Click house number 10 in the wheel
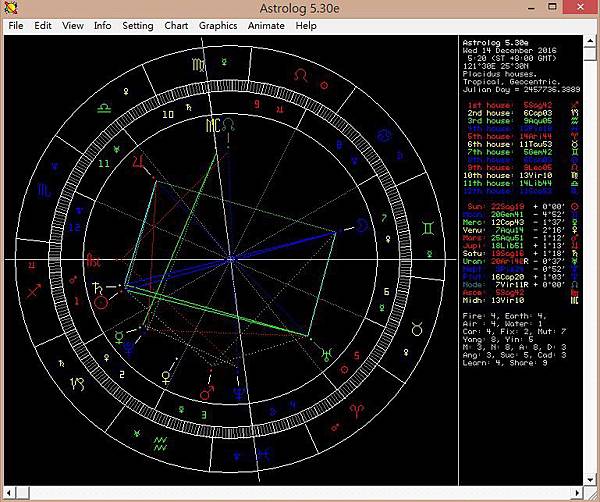The width and height of the screenshot is (600, 502). (168, 114)
